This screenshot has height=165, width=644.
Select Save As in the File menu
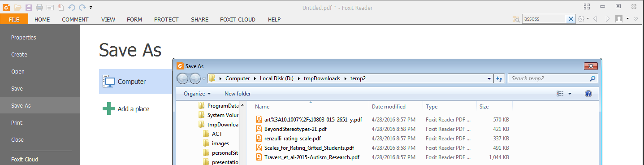40,106
